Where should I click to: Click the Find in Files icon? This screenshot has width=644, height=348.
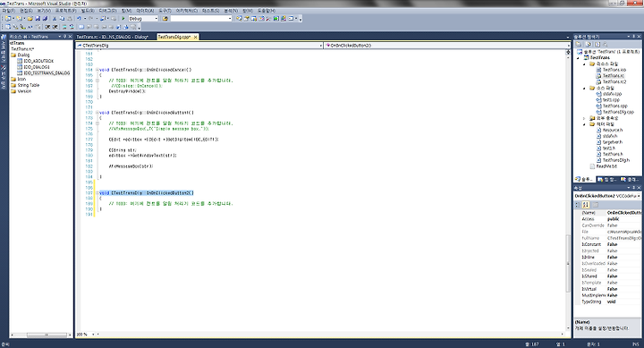click(165, 19)
